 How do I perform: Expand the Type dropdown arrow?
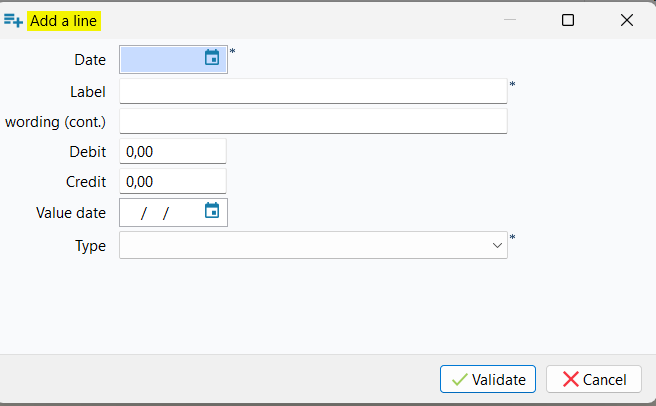pyautogui.click(x=498, y=245)
